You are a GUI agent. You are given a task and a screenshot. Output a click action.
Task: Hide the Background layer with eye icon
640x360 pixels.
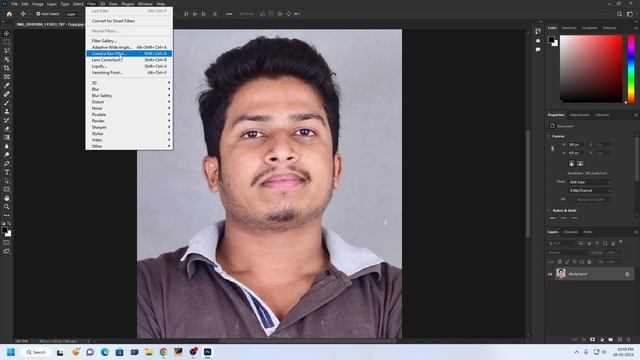coord(550,274)
